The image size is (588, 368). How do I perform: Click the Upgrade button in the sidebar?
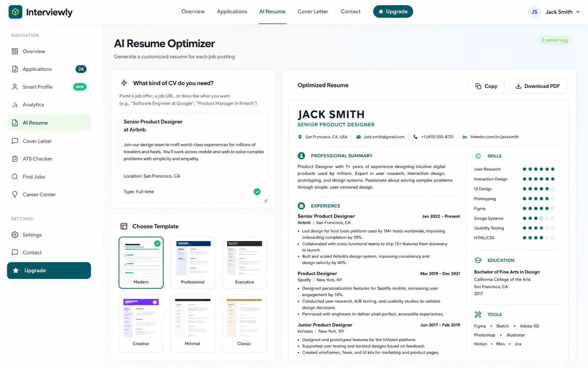49,270
